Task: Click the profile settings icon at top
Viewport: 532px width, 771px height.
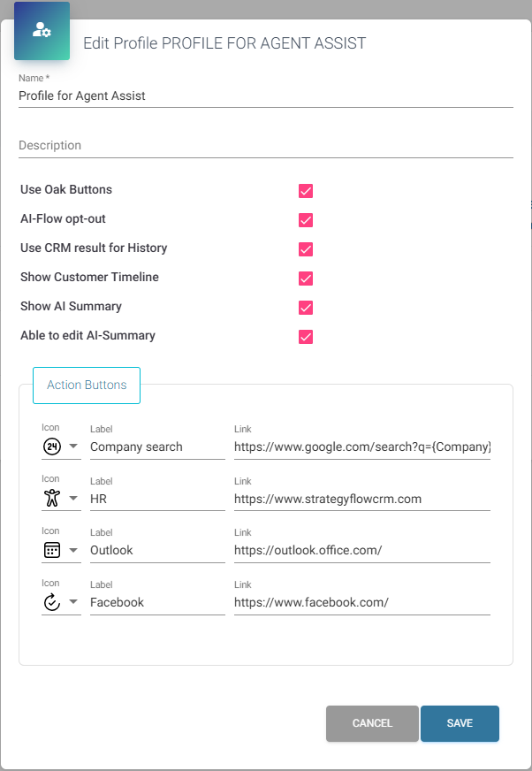Action: point(42,31)
